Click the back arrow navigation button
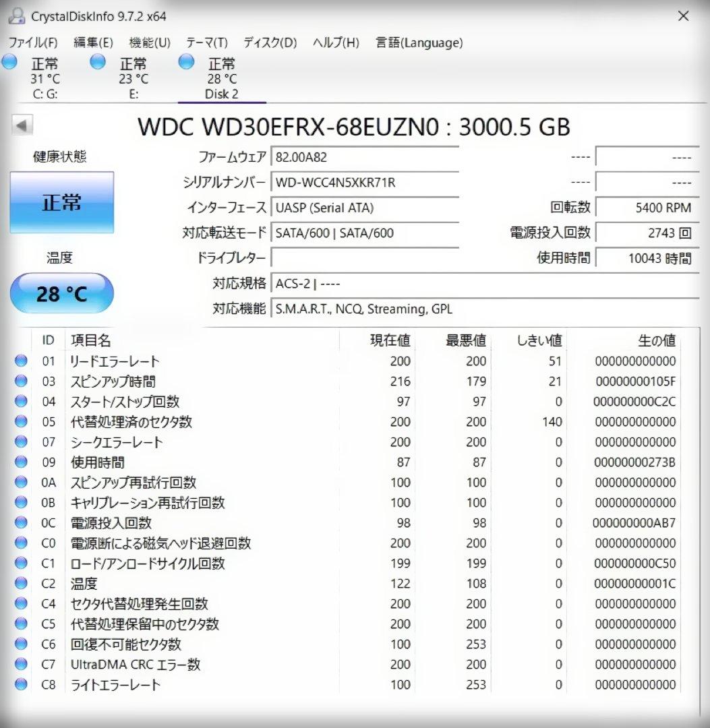710x728 pixels. tap(22, 126)
